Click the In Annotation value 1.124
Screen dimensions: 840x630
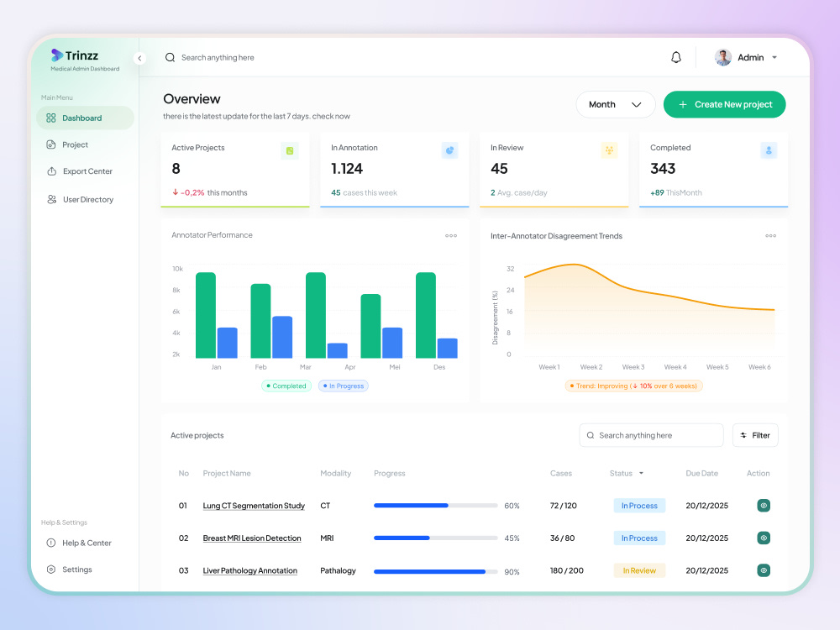[x=347, y=169]
